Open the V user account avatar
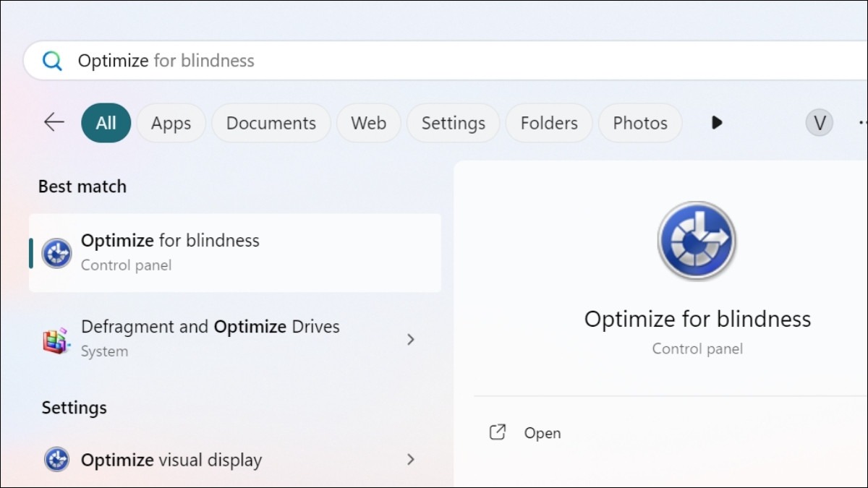This screenshot has width=868, height=488. click(820, 123)
